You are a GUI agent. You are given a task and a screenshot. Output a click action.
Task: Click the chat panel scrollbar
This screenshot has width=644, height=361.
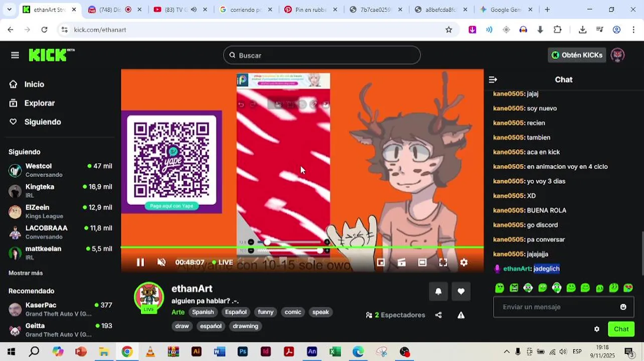[641, 253]
